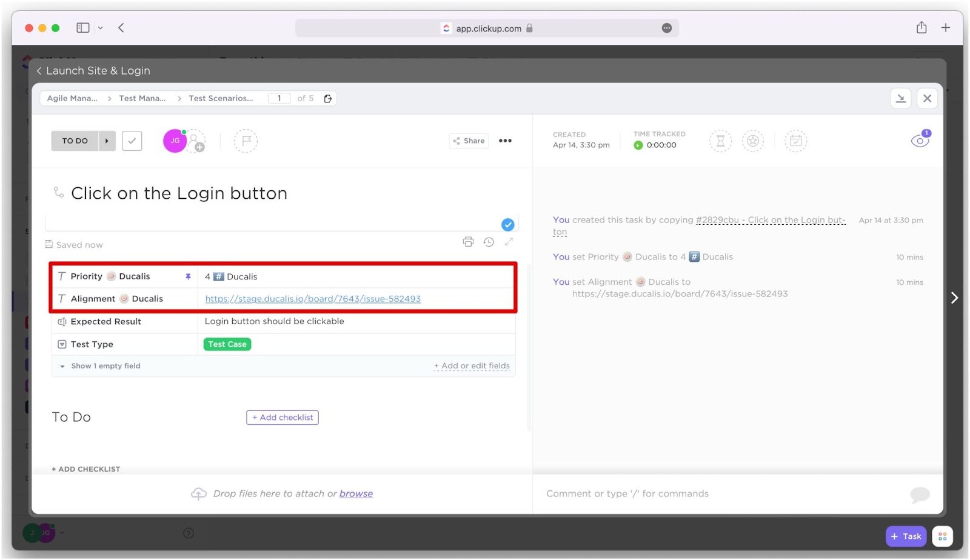Viewport: 970px width, 560px height.
Task: Open the Test Mana... breadcrumb
Action: tap(142, 98)
